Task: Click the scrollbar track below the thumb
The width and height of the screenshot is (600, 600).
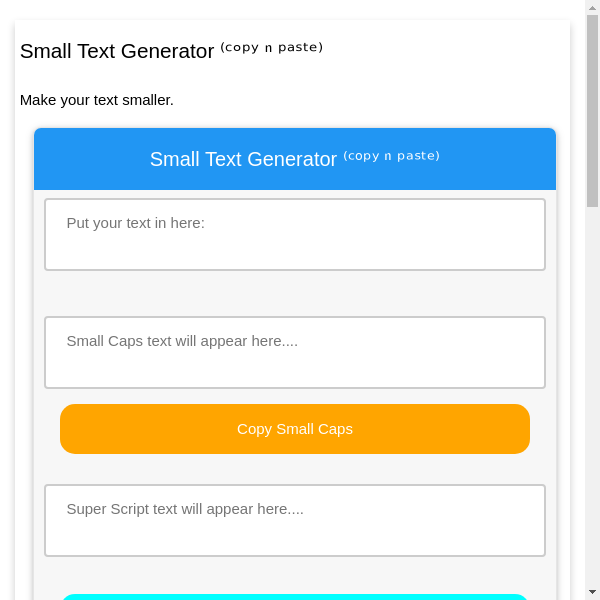Action: [592, 400]
